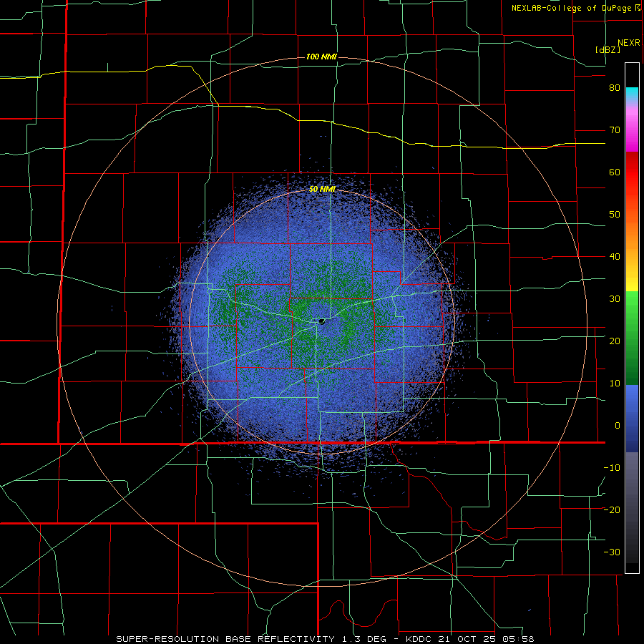Click the gray band of the colorbar
This screenshot has width=644, height=644.
pyautogui.click(x=632, y=507)
